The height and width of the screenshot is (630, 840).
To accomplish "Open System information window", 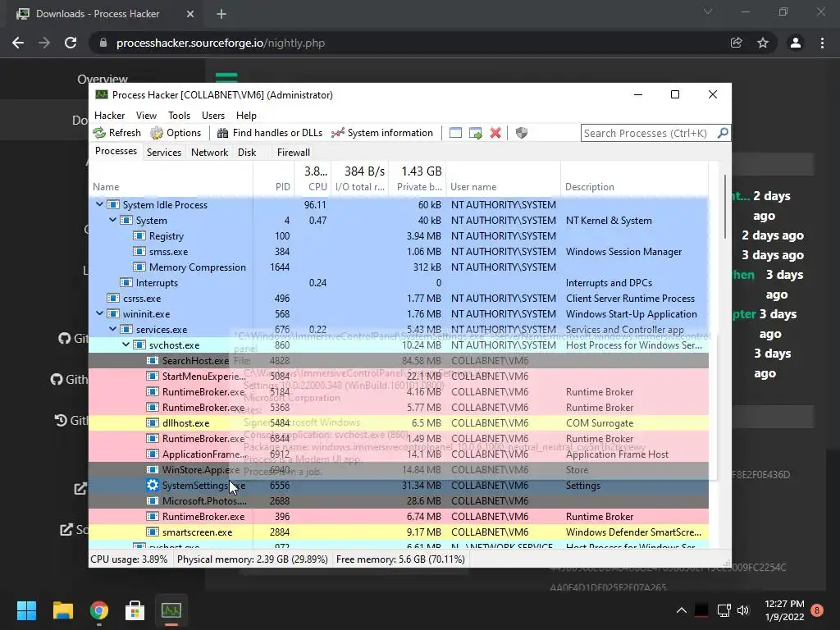I will [382, 133].
